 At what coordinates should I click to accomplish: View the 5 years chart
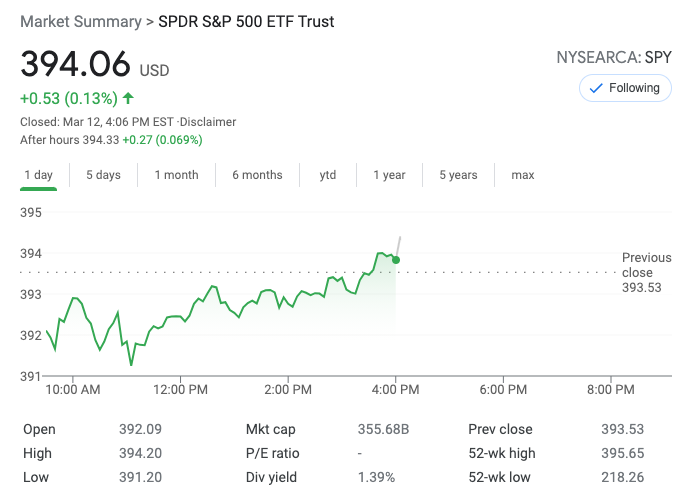458,175
